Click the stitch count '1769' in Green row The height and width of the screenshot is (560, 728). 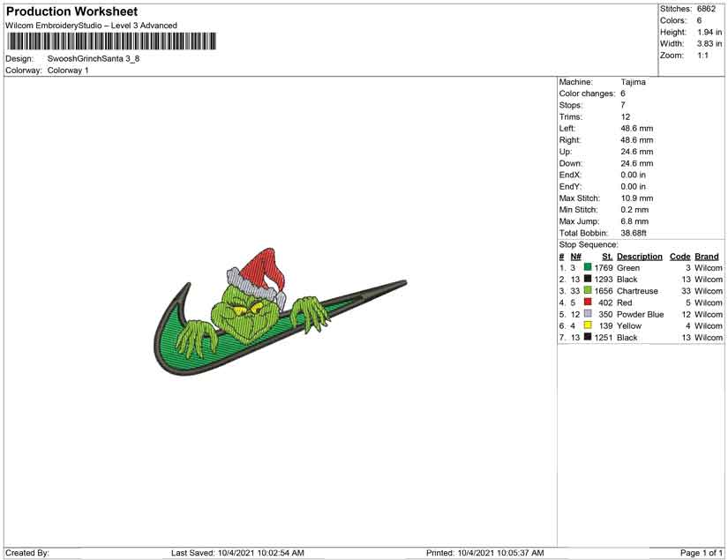[604, 268]
